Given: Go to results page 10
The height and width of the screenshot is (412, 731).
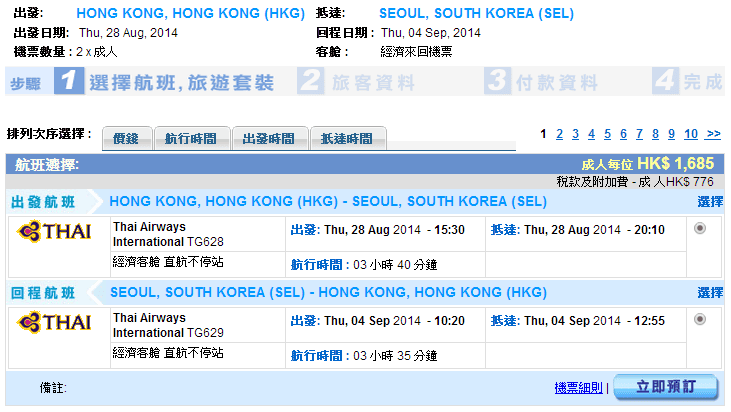Looking at the screenshot, I should click(691, 134).
